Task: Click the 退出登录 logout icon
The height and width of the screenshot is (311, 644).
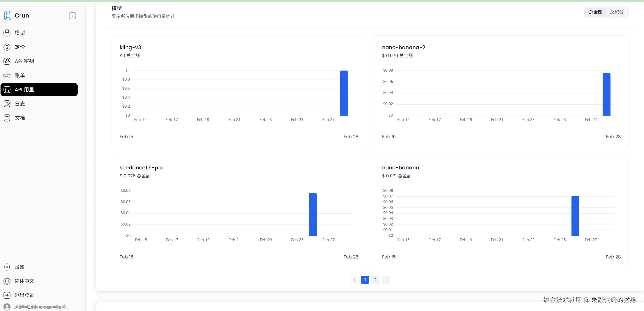Action: click(x=7, y=295)
